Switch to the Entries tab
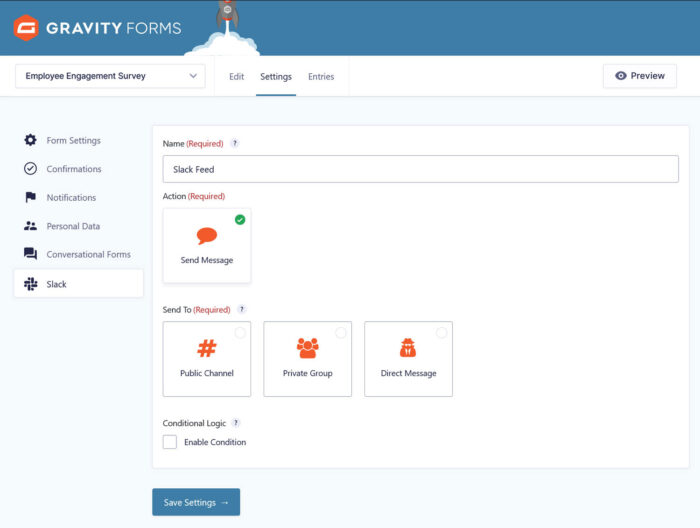The width and height of the screenshot is (700, 528). coord(321,76)
